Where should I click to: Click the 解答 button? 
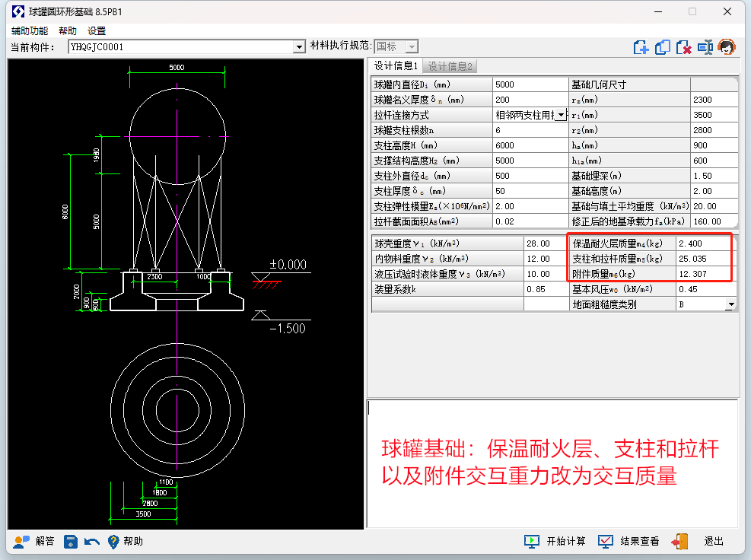click(33, 541)
